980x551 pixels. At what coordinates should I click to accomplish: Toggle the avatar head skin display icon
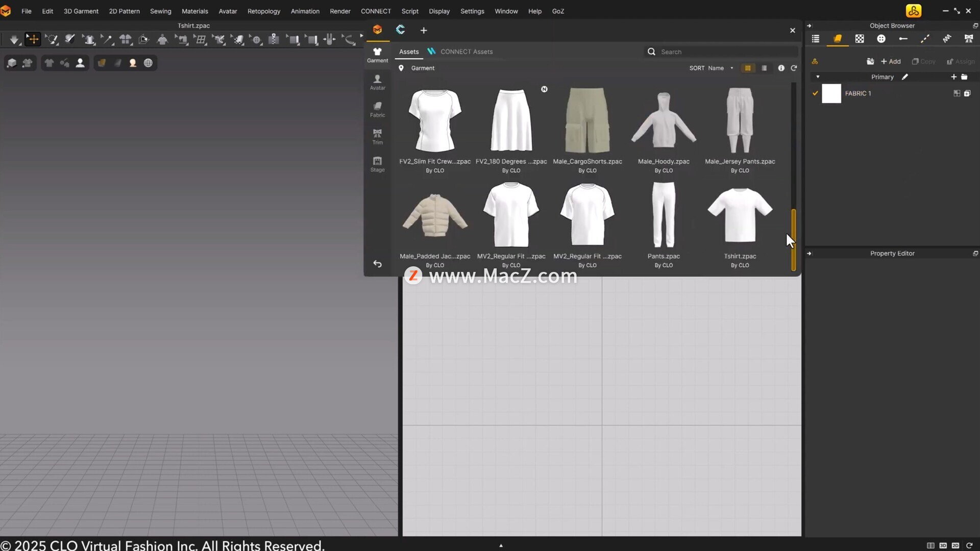tap(133, 63)
